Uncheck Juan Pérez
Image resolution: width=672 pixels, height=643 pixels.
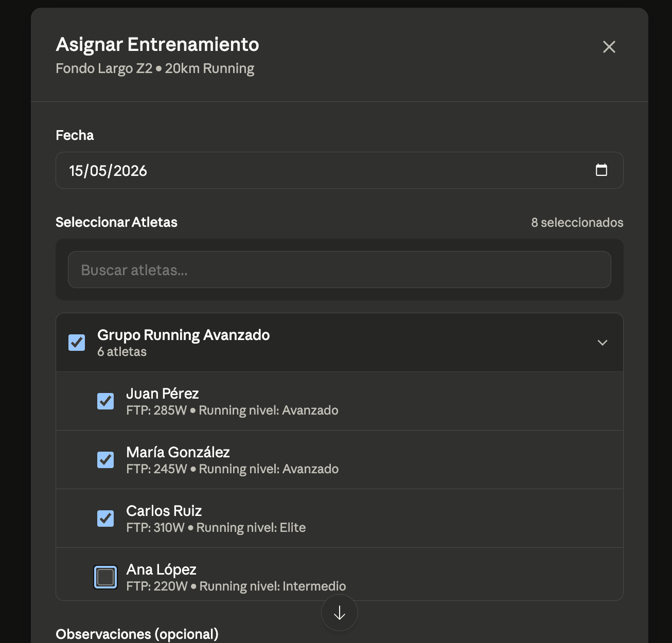tap(105, 401)
